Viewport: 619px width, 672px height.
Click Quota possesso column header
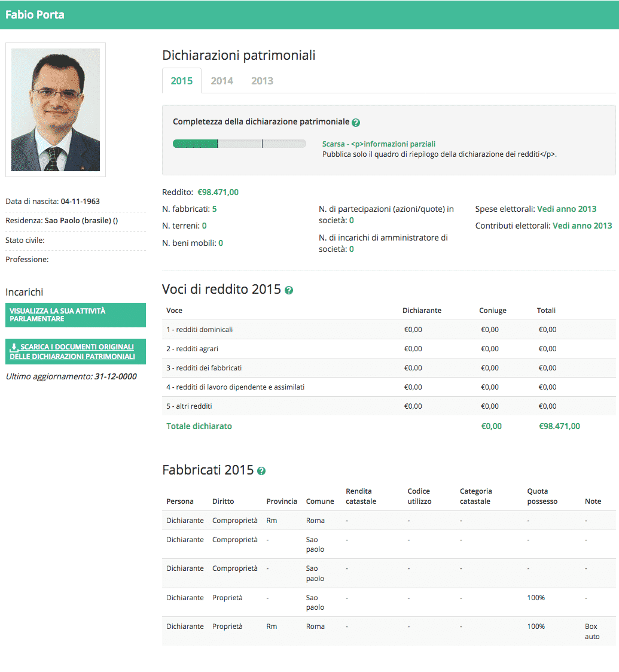click(542, 496)
